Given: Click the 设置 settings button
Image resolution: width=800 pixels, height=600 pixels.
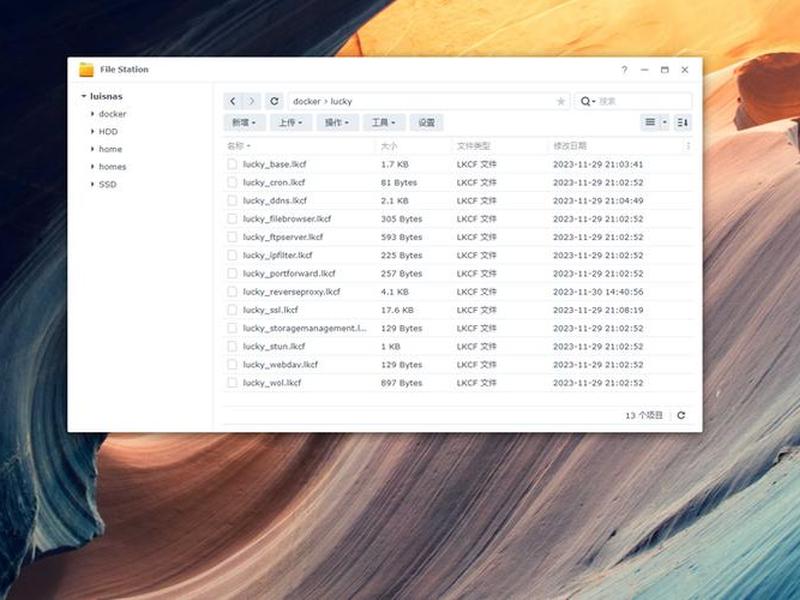Looking at the screenshot, I should coord(426,122).
